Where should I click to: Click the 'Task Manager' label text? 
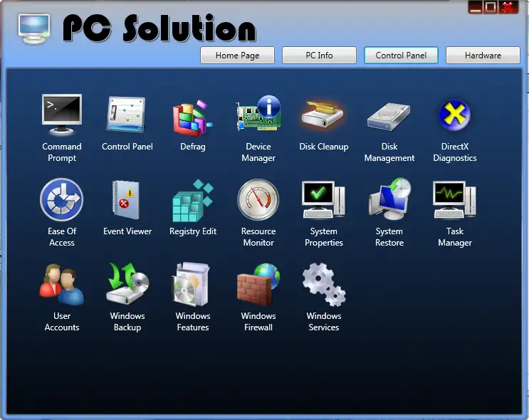pyautogui.click(x=455, y=237)
